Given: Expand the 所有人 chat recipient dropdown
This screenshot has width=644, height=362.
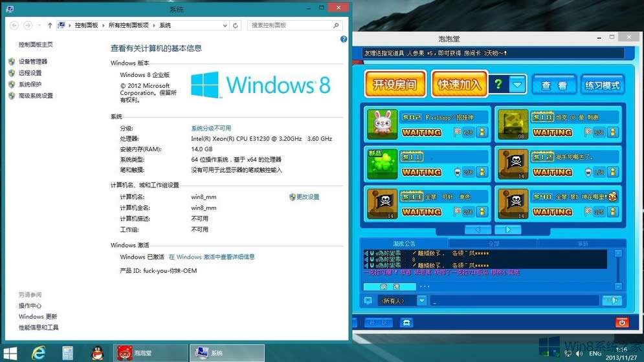Looking at the screenshot, I should [x=421, y=301].
